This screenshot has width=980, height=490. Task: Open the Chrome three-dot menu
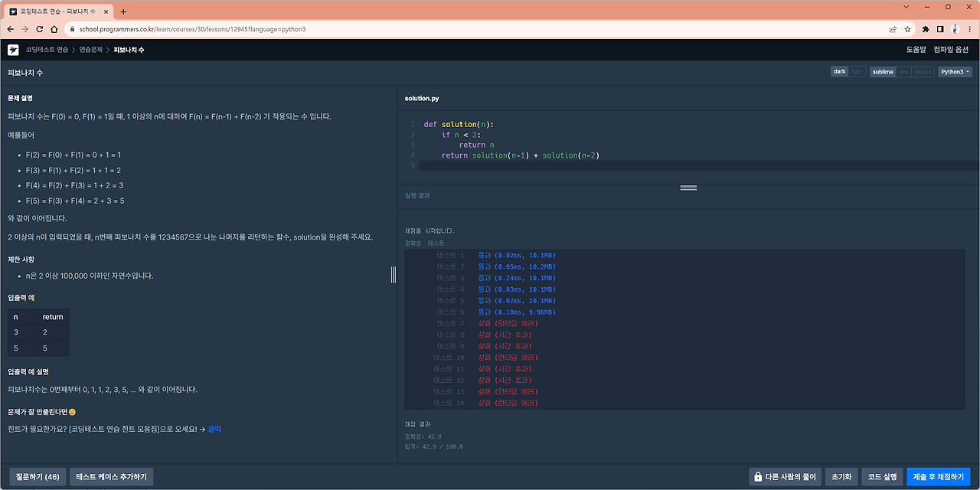coord(970,29)
